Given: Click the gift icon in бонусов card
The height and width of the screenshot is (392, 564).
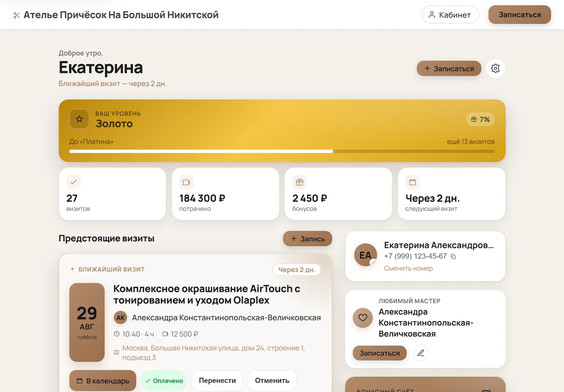Looking at the screenshot, I should pos(300,182).
